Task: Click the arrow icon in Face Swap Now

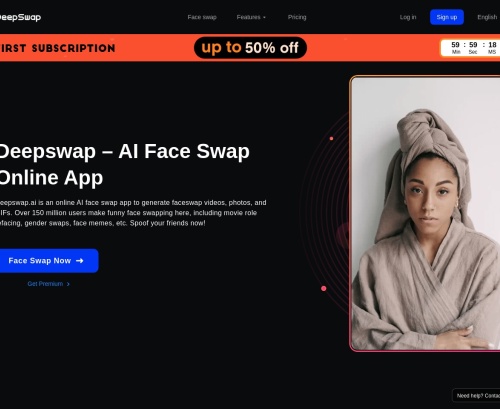Action: point(80,261)
